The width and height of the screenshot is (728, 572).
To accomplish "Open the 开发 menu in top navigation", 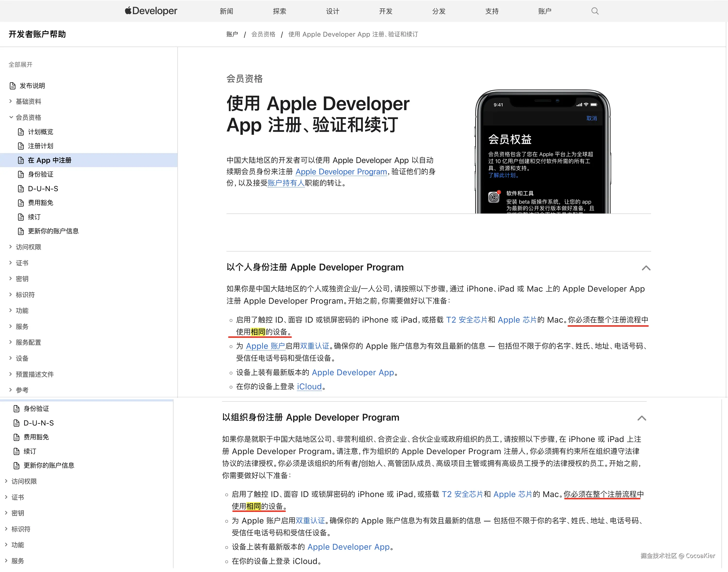I will (385, 11).
